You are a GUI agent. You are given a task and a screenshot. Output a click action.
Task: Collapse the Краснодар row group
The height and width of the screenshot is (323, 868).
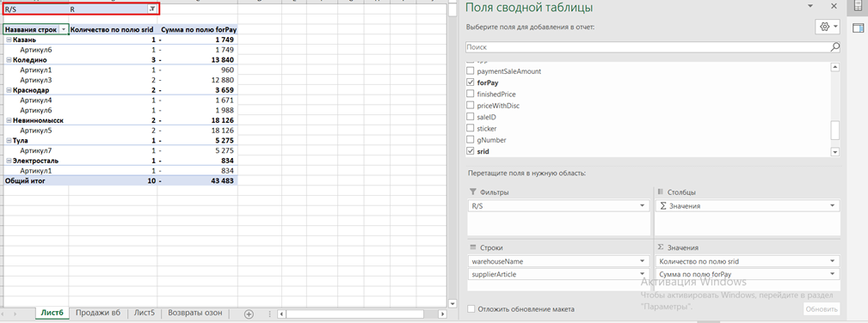(x=9, y=90)
